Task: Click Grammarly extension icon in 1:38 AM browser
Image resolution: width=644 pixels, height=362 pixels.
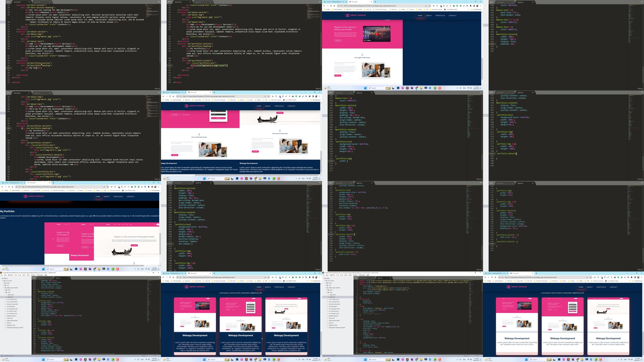Action: (x=296, y=96)
